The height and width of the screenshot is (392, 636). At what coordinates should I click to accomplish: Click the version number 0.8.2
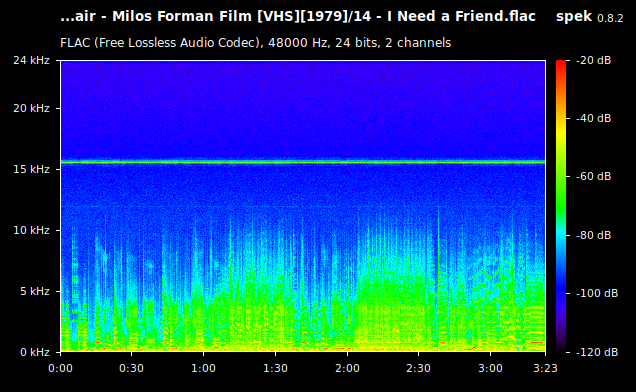610,18
